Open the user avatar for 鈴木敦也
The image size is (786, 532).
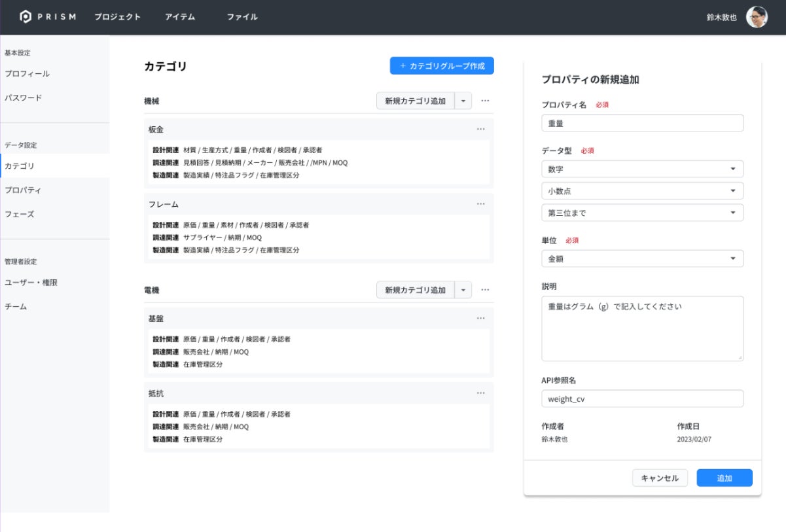pyautogui.click(x=757, y=17)
